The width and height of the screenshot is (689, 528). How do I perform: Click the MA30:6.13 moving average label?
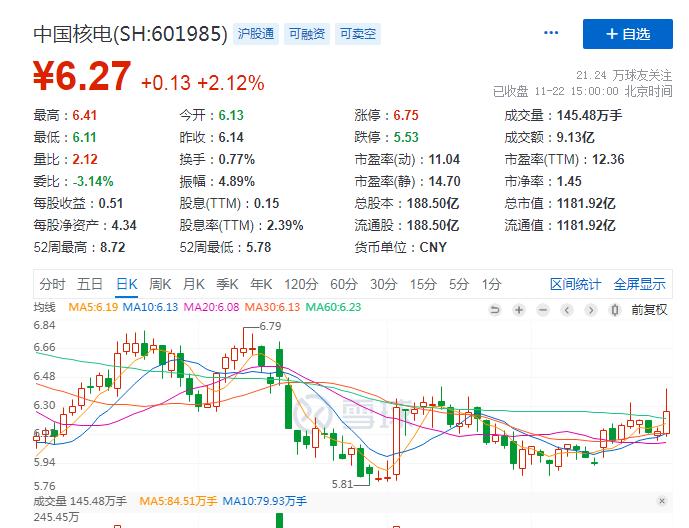point(272,307)
